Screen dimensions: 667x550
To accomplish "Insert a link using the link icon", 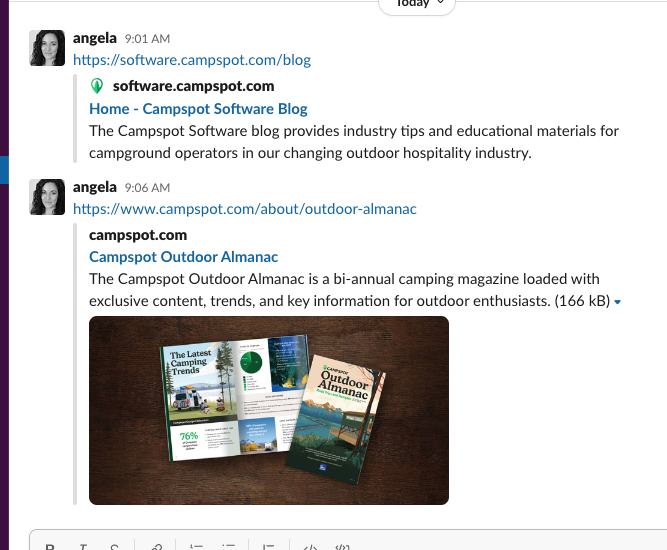I will pyautogui.click(x=156, y=547).
